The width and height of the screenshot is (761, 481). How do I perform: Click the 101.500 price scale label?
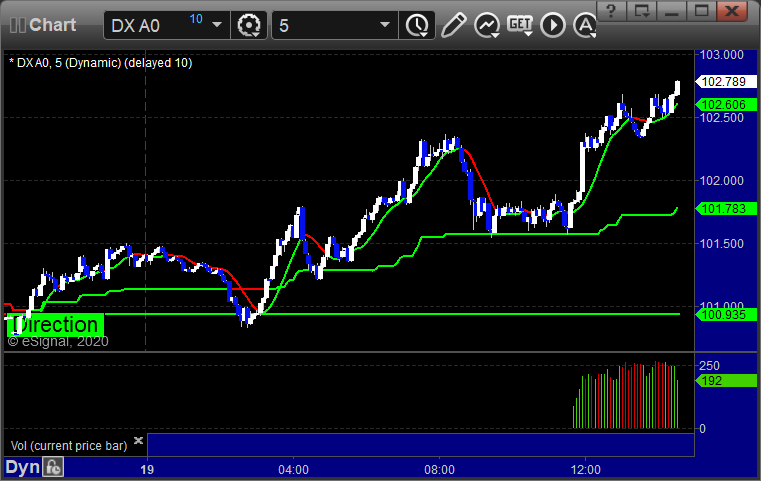722,244
